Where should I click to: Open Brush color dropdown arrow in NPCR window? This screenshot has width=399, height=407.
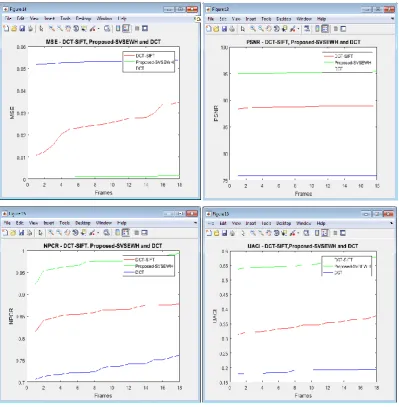click(98, 233)
